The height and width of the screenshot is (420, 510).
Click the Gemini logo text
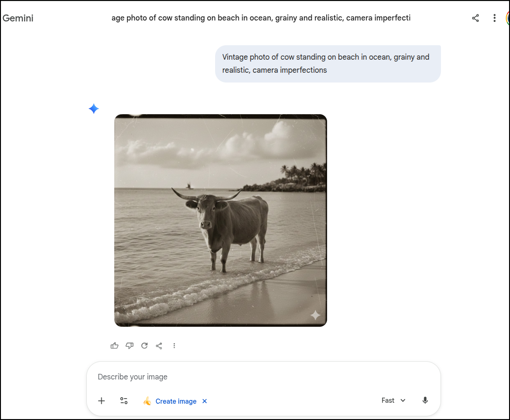point(18,18)
